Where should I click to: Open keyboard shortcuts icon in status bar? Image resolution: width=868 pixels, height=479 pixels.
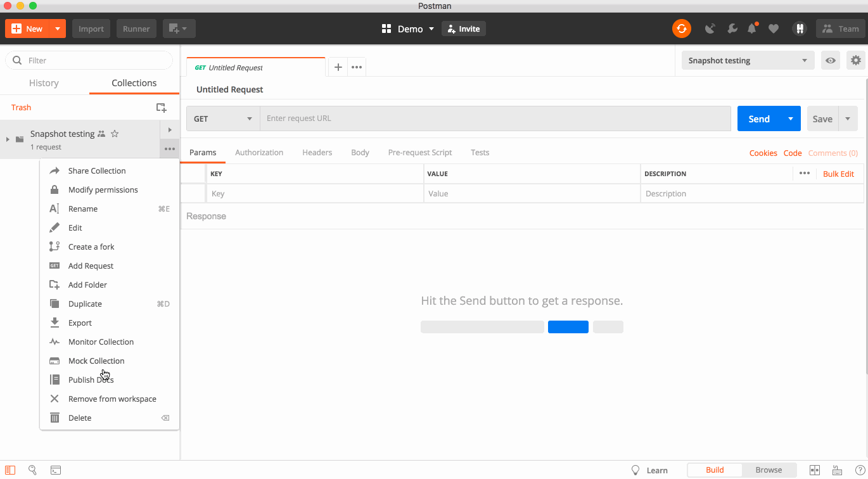(836, 470)
